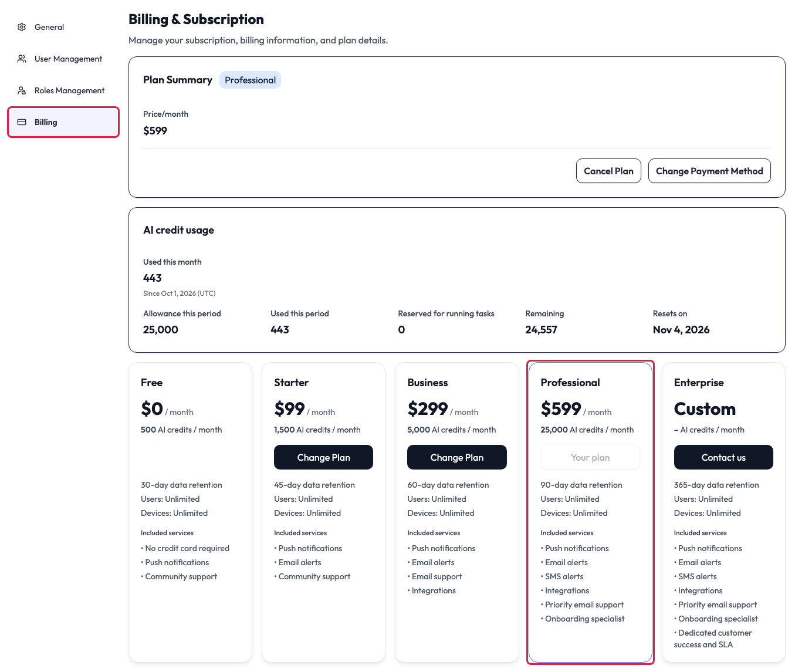
Task: Click the Roles Management icon
Action: click(x=22, y=90)
